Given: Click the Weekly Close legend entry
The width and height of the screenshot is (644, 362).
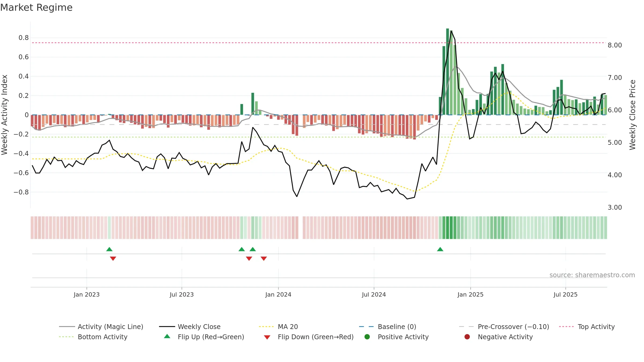Looking at the screenshot, I should click(190, 327).
